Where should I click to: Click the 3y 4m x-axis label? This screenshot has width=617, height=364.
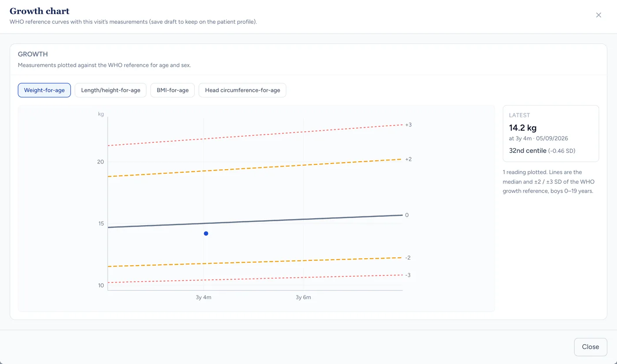pyautogui.click(x=204, y=297)
